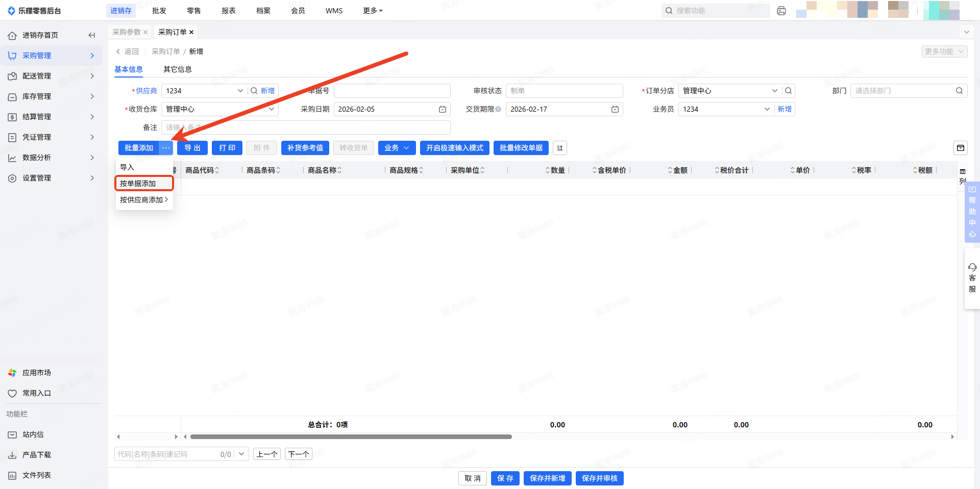Click the 返回 link

[x=128, y=52]
